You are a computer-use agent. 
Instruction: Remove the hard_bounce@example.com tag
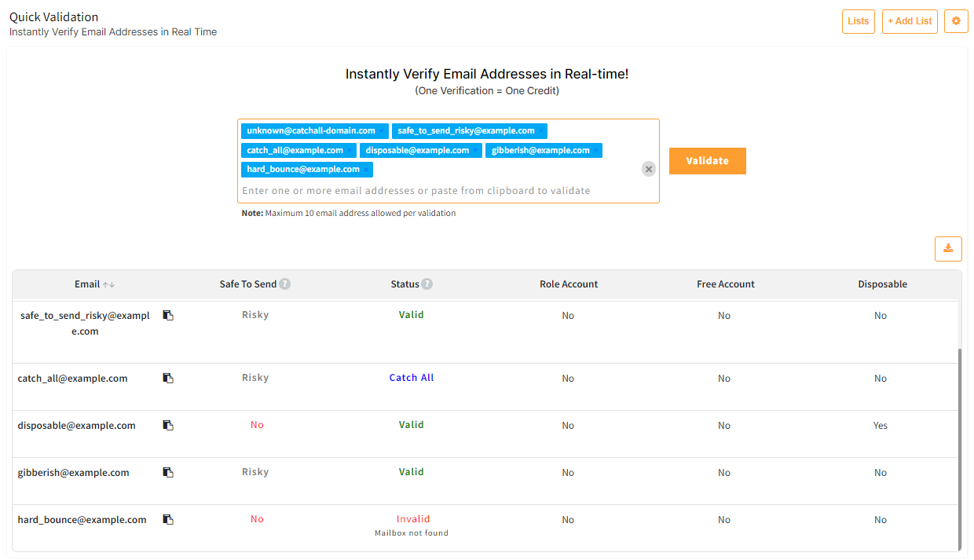pos(366,170)
